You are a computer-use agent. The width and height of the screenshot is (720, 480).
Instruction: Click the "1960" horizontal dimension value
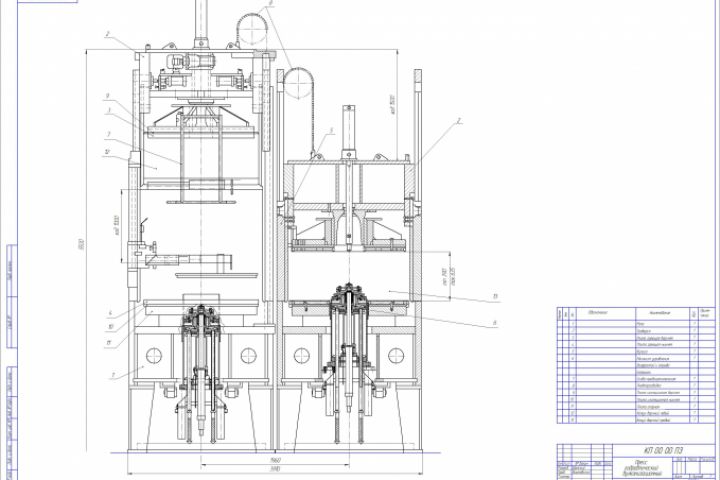[275, 461]
